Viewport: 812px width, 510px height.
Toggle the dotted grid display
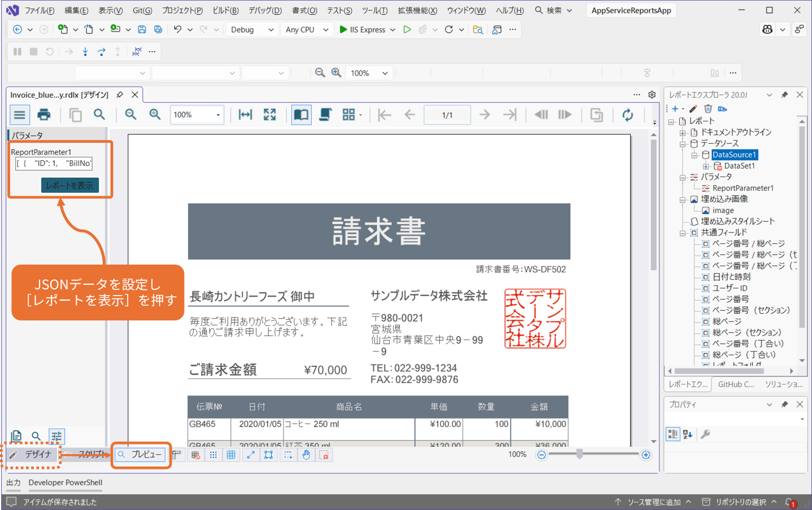(x=213, y=455)
